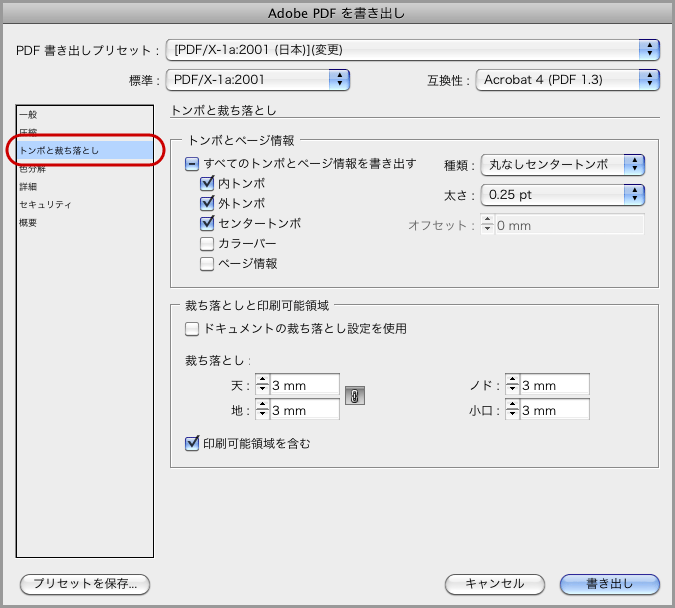Click the ノド bleed value field
The height and width of the screenshot is (608, 675).
coord(554,385)
